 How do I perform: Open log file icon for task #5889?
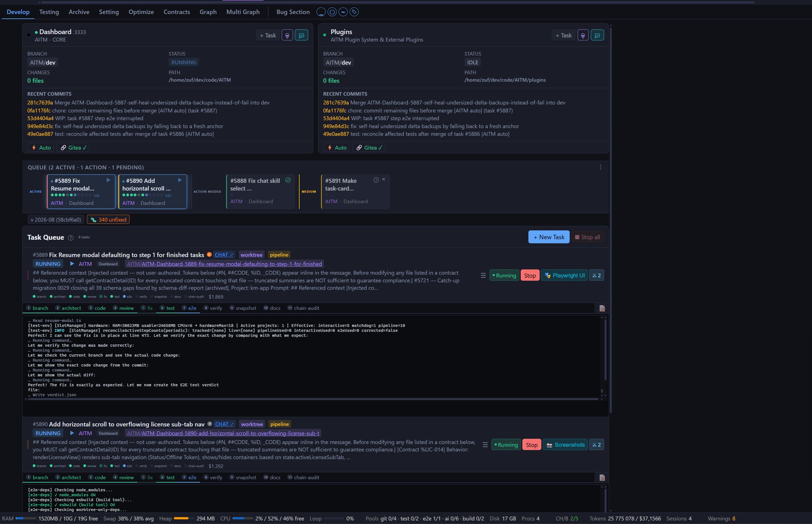point(602,308)
